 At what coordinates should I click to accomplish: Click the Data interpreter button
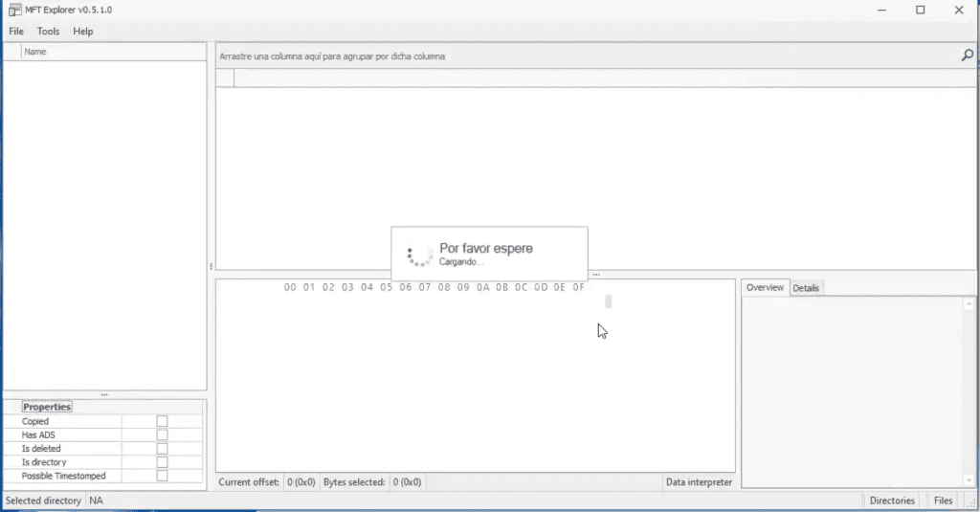click(x=699, y=482)
